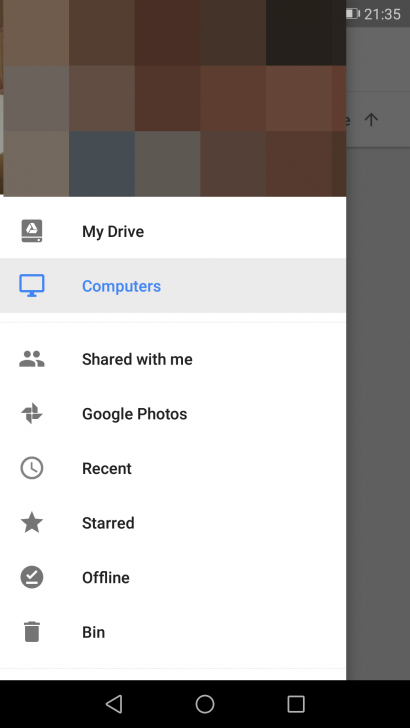Go to Google Photos

point(173,413)
